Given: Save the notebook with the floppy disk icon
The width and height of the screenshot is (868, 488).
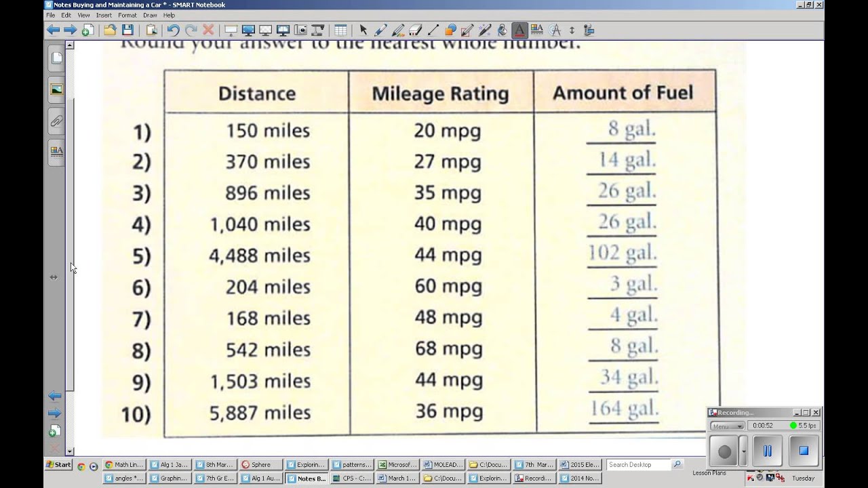Looking at the screenshot, I should pyautogui.click(x=127, y=30).
